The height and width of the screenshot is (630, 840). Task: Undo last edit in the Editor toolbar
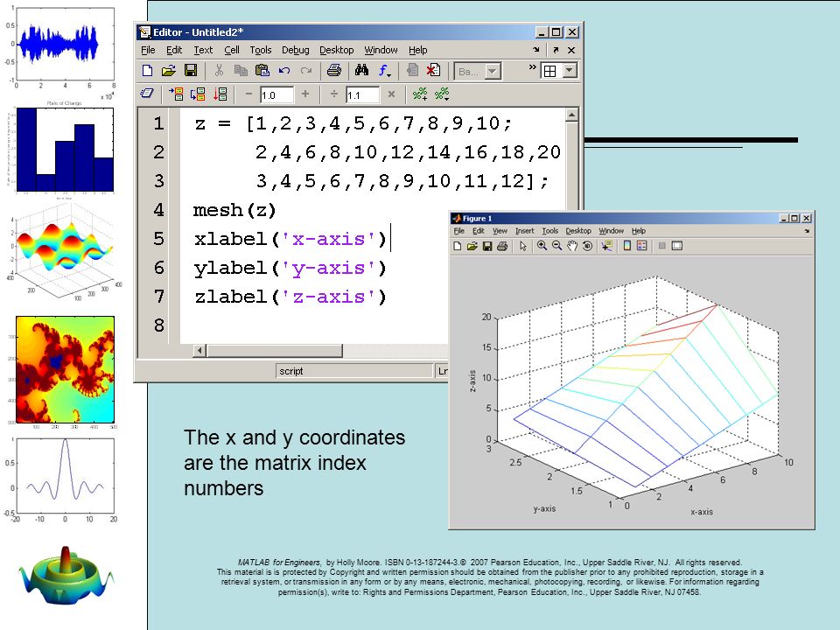coord(283,71)
